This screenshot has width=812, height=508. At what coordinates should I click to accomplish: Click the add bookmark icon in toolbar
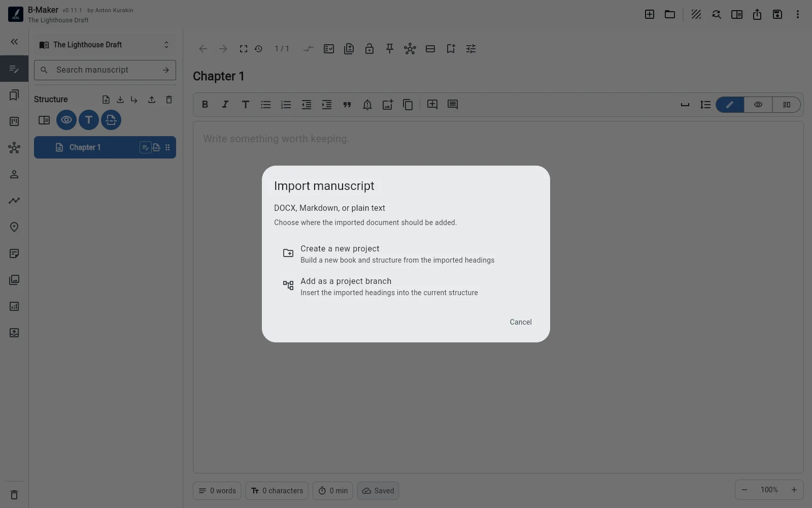pos(451,49)
